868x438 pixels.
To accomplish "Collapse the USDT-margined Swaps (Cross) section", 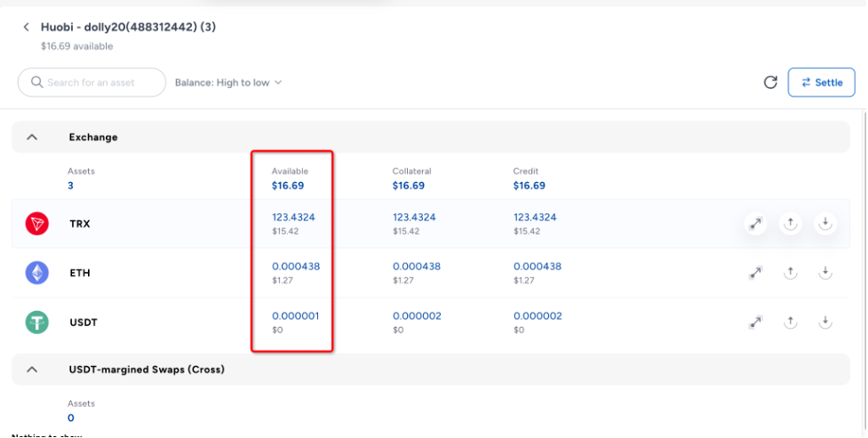I will pos(32,369).
